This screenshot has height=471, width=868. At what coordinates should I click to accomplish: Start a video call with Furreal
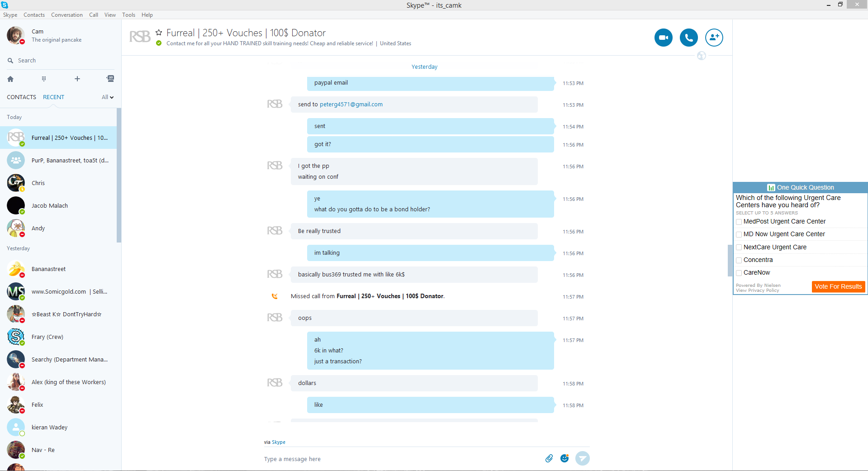pyautogui.click(x=663, y=38)
